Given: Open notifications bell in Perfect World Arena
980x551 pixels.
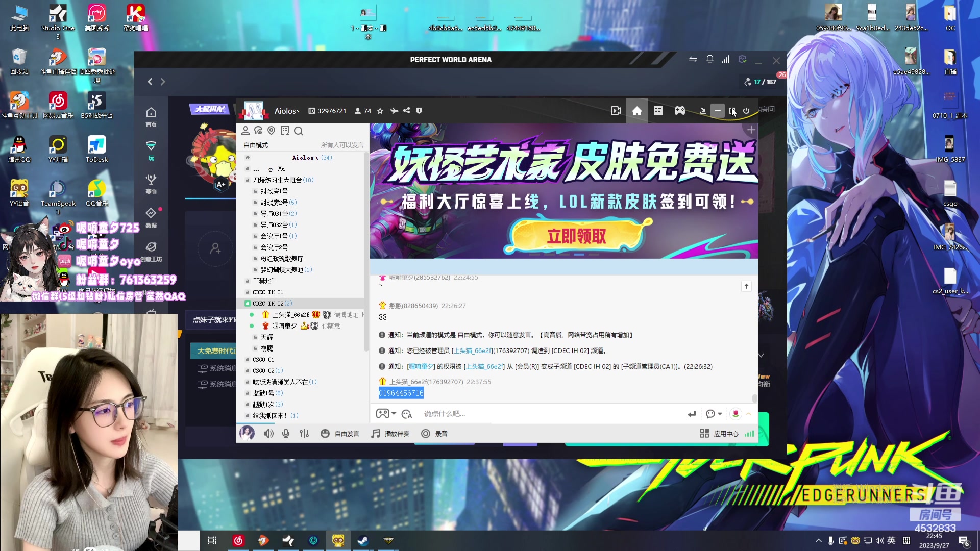Looking at the screenshot, I should [x=709, y=60].
